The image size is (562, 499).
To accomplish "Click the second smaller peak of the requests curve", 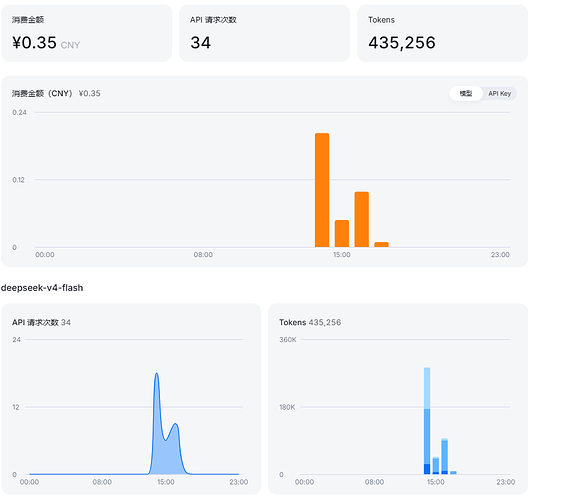I will [175, 425].
